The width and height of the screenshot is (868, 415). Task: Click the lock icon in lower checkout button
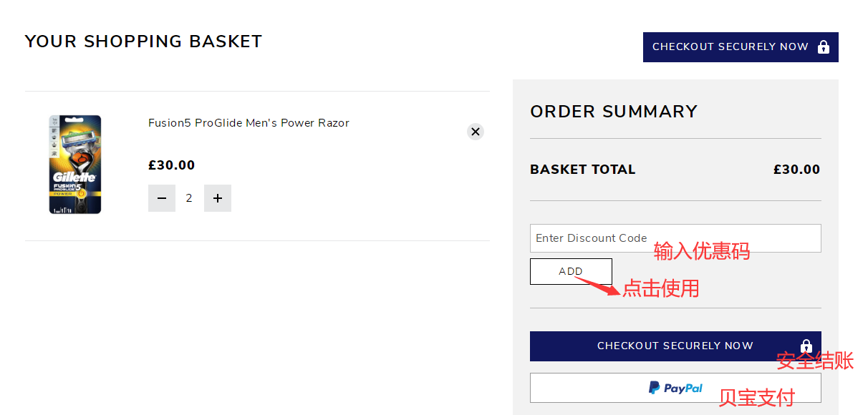pyautogui.click(x=806, y=346)
